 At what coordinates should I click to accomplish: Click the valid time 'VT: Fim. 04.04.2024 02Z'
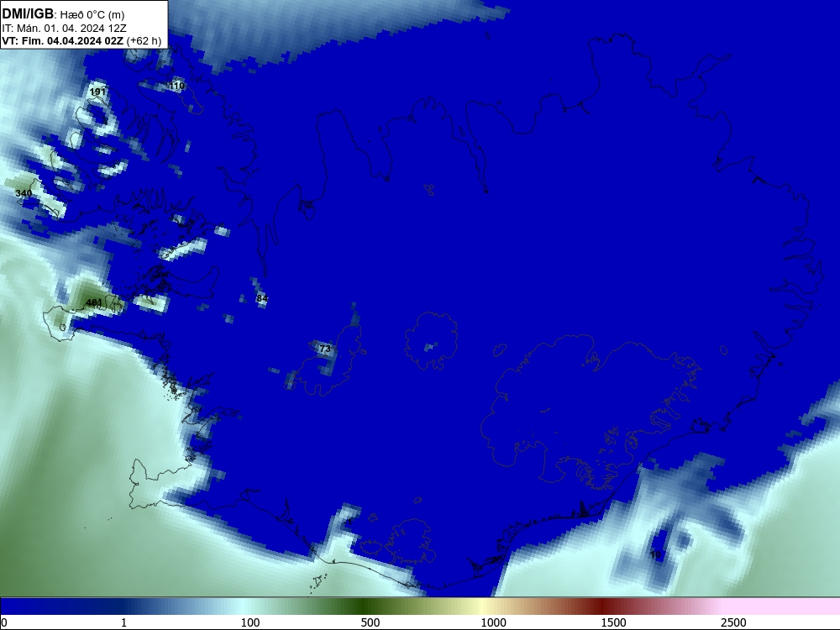[63, 40]
